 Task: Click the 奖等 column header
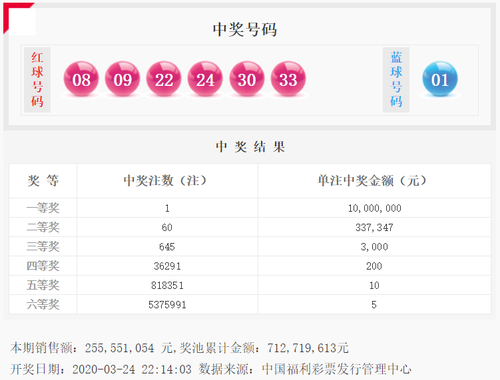[x=43, y=181]
